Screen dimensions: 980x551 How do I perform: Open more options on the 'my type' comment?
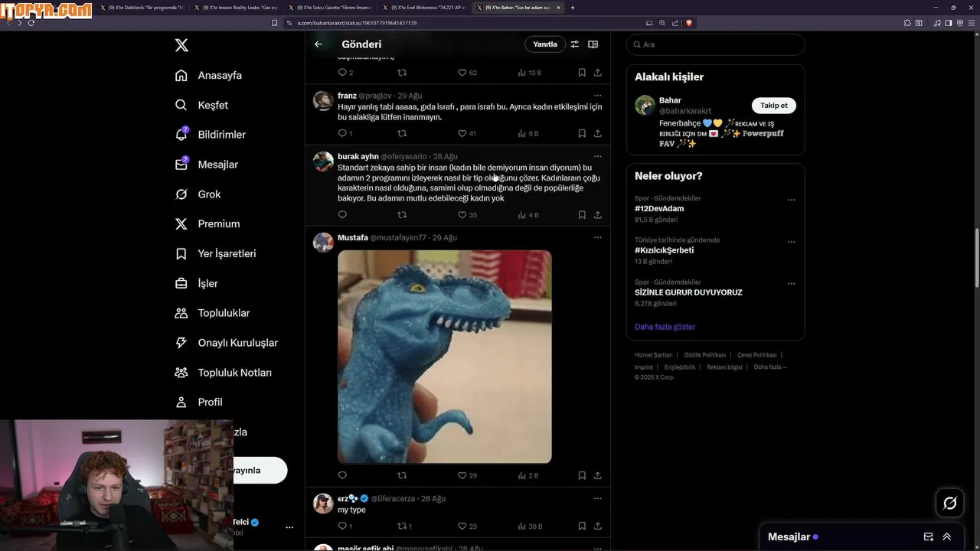coord(598,498)
